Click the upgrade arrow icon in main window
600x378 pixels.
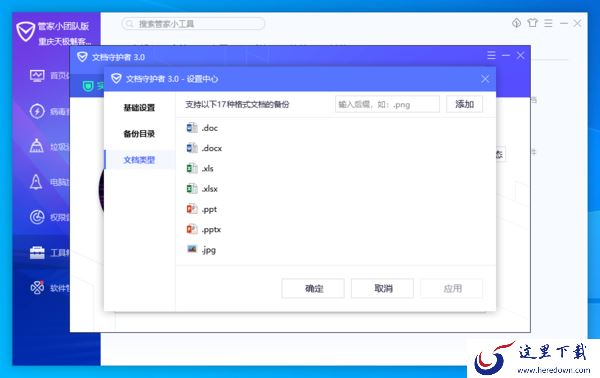[x=517, y=23]
